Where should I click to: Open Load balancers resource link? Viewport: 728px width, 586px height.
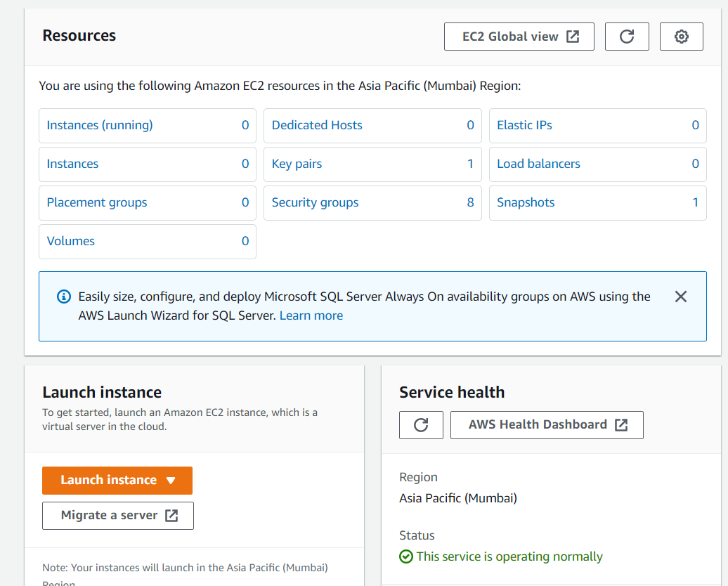[x=538, y=164]
